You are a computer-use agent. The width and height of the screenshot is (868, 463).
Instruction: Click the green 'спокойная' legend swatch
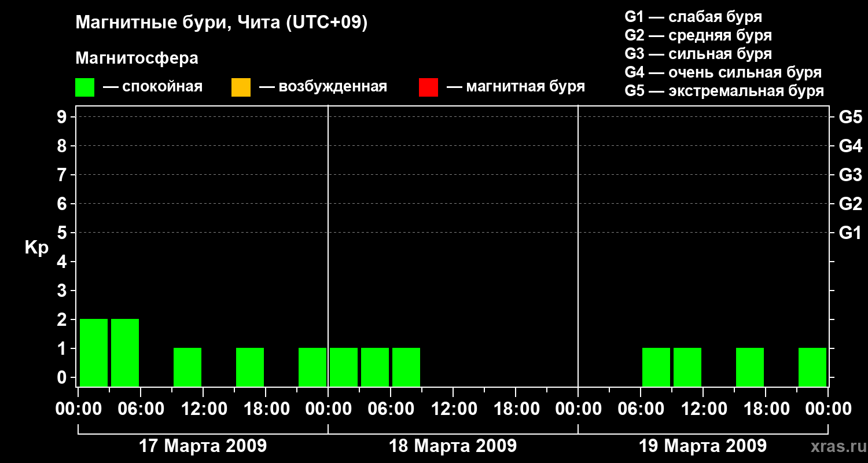pos(84,87)
